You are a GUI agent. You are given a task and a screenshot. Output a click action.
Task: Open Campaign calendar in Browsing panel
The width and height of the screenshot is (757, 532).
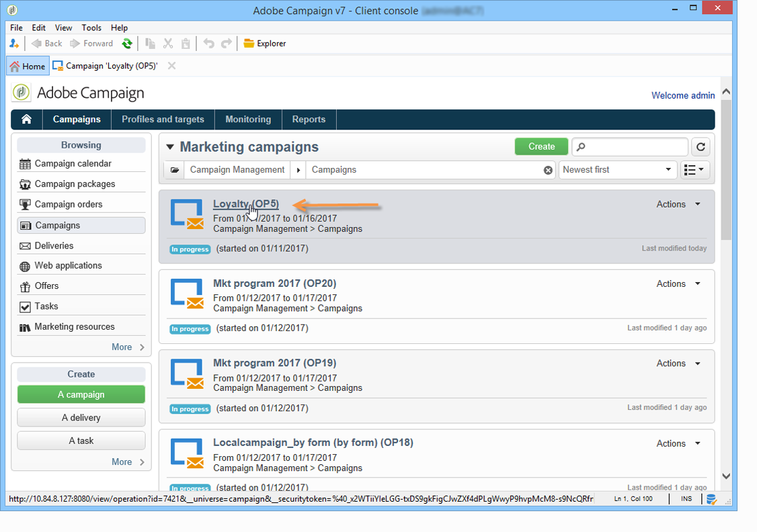click(81, 163)
